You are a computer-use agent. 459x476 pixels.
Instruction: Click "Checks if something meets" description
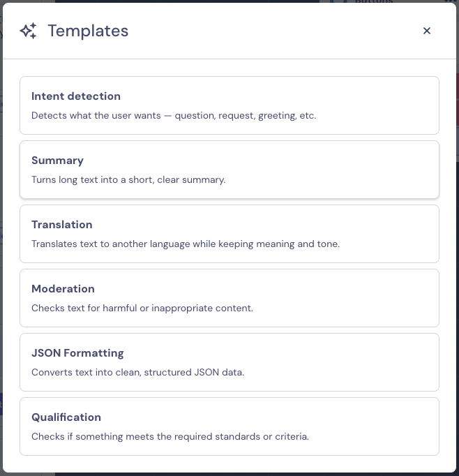[170, 436]
